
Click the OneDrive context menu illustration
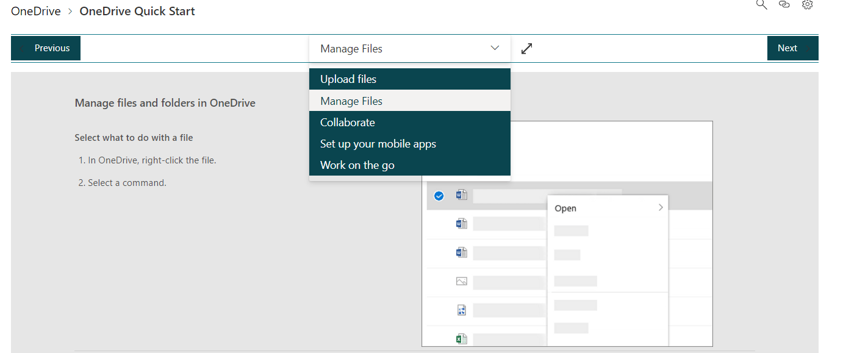tap(567, 234)
